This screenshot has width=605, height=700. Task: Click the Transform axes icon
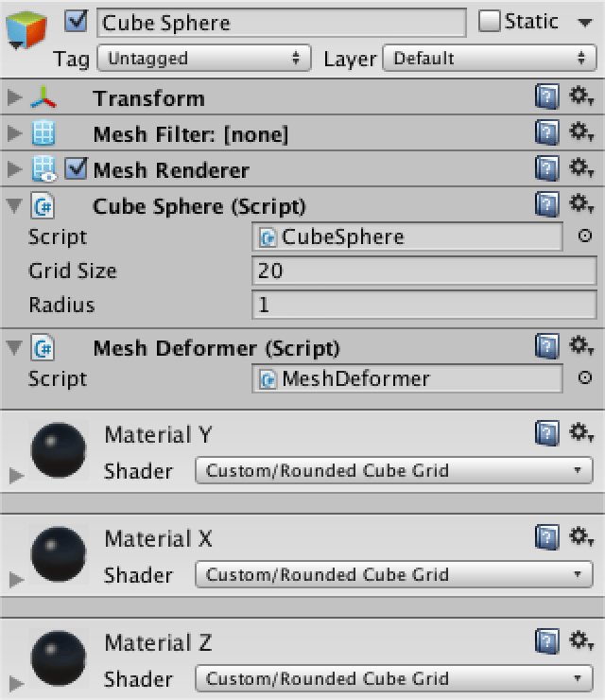coord(43,97)
